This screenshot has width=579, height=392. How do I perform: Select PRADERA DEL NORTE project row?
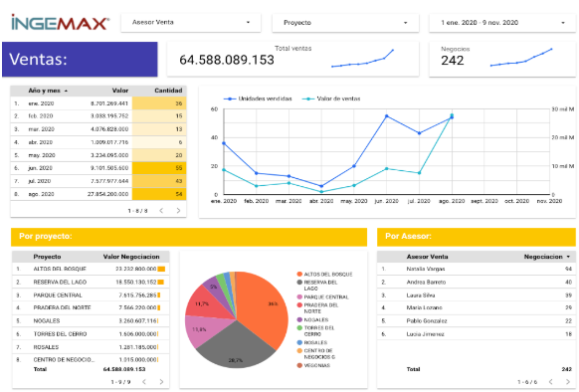(x=91, y=307)
